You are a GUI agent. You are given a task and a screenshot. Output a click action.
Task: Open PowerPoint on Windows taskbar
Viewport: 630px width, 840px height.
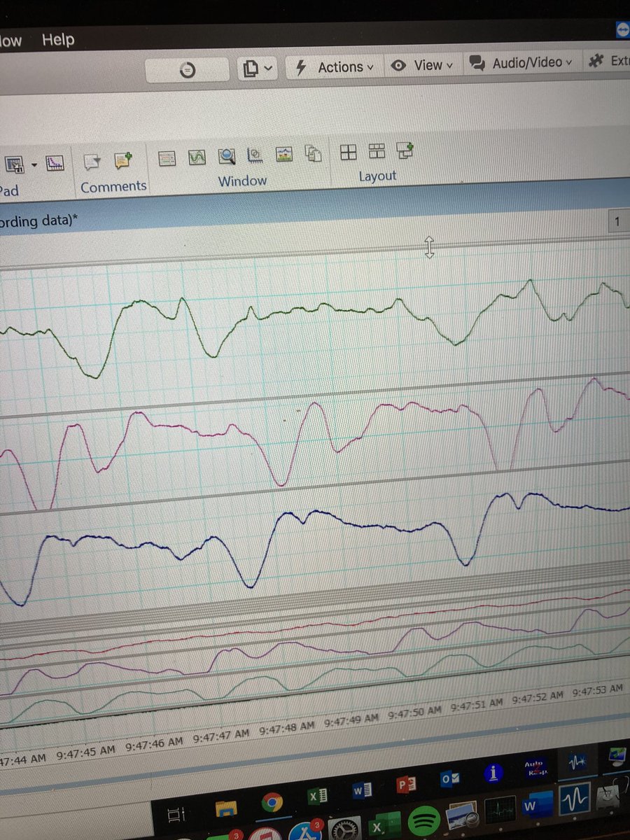tap(407, 784)
